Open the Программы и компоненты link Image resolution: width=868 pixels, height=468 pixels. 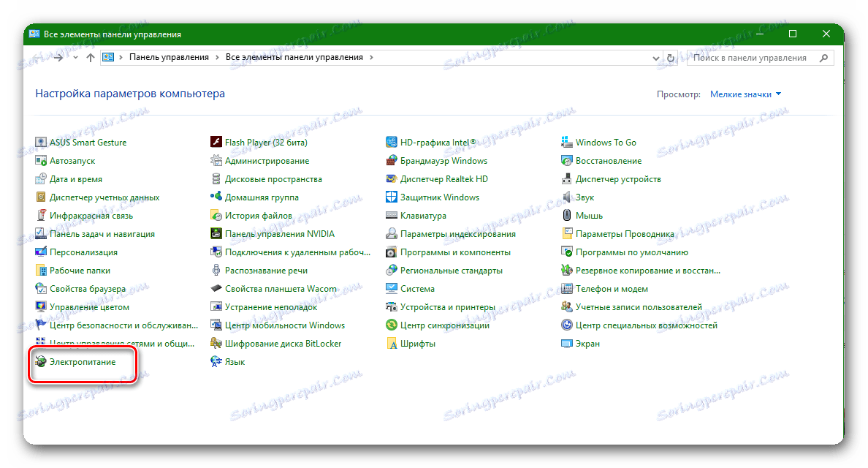coord(455,252)
